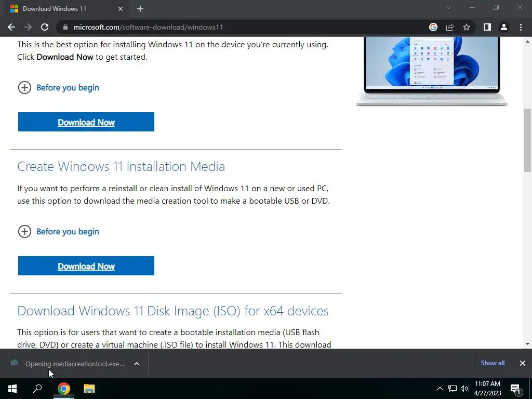The height and width of the screenshot is (399, 532).
Task: Open the notification center icon
Action: [x=515, y=389]
